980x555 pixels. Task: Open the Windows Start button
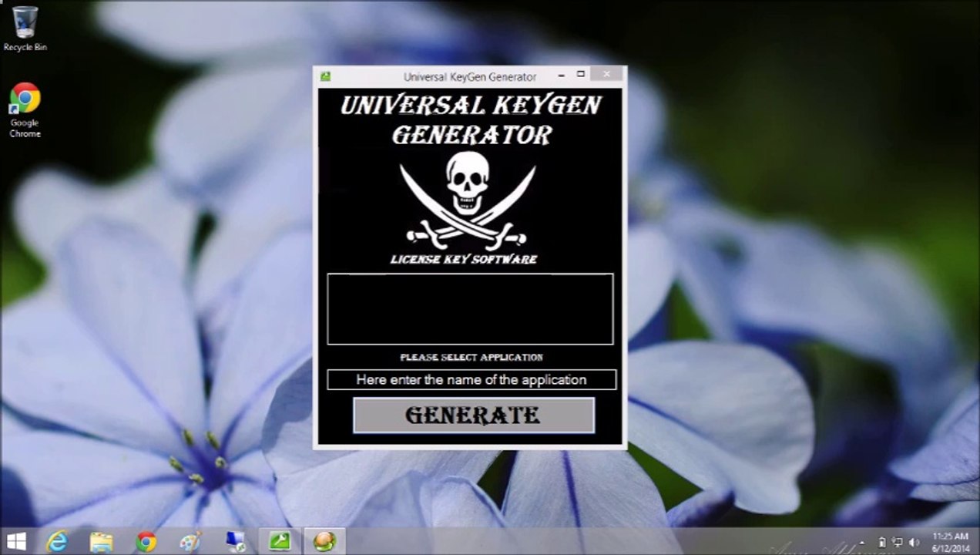pyautogui.click(x=15, y=541)
